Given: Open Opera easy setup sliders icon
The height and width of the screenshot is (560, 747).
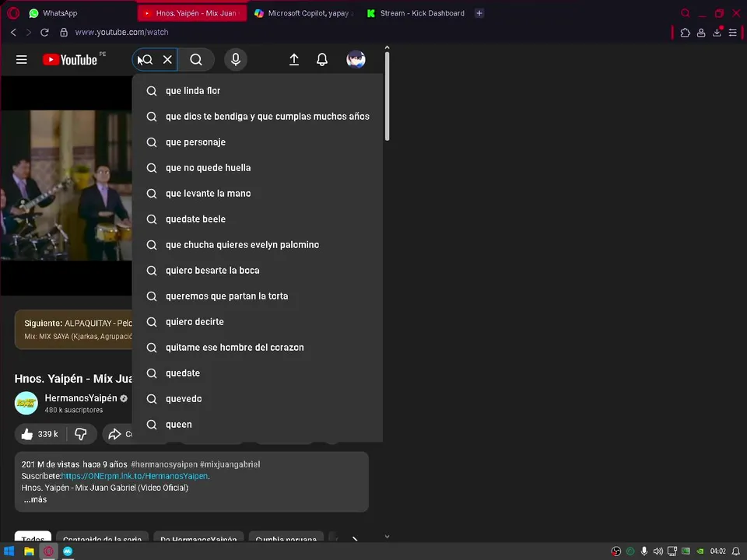Looking at the screenshot, I should 733,33.
